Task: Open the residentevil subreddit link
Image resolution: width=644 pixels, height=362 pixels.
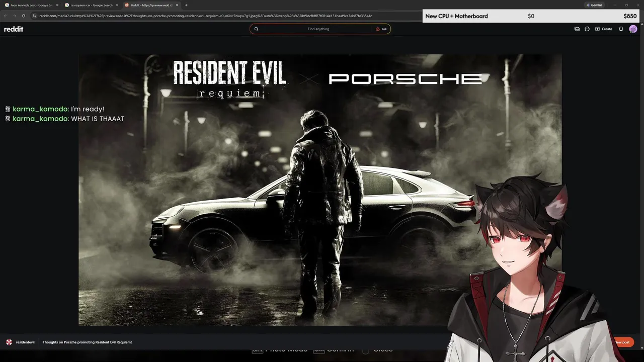Action: tap(25, 342)
